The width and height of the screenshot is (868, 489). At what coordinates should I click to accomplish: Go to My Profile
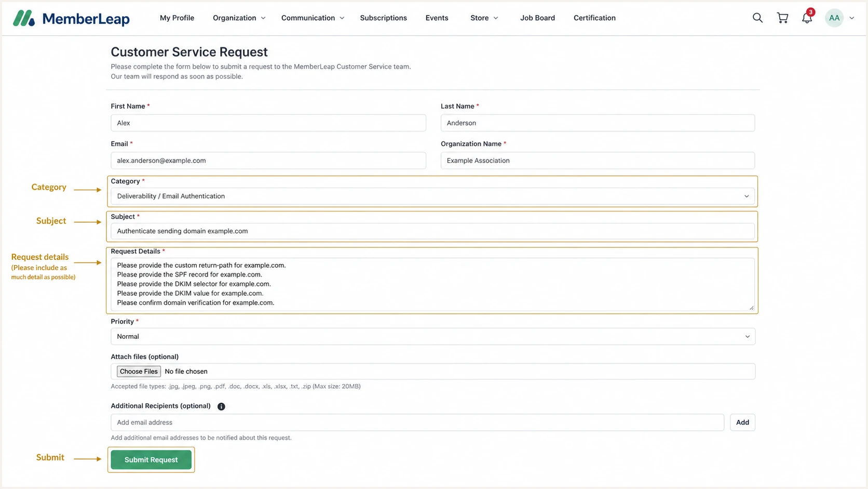tap(177, 18)
